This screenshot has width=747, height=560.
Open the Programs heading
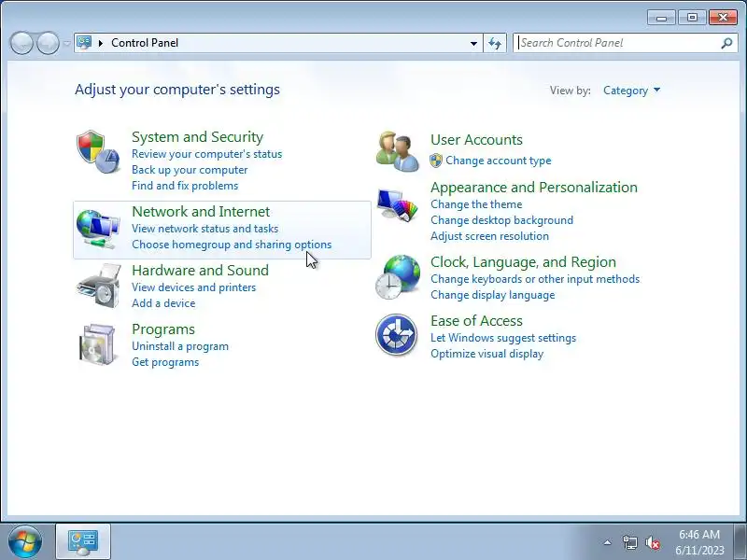click(x=162, y=329)
